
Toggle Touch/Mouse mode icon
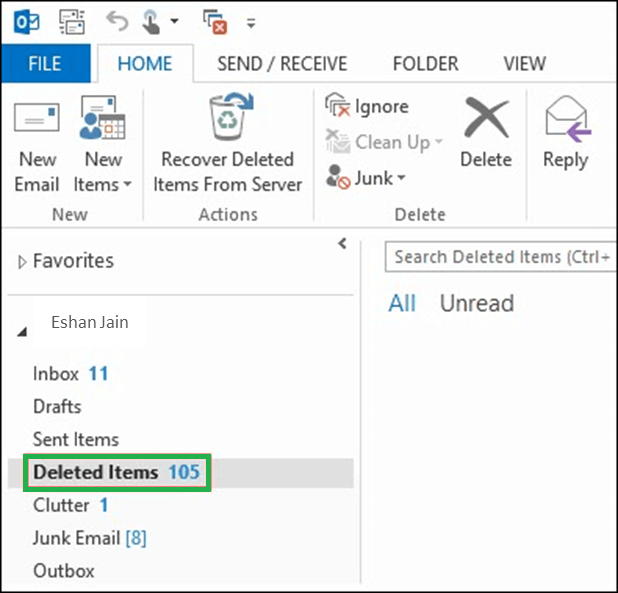152,22
